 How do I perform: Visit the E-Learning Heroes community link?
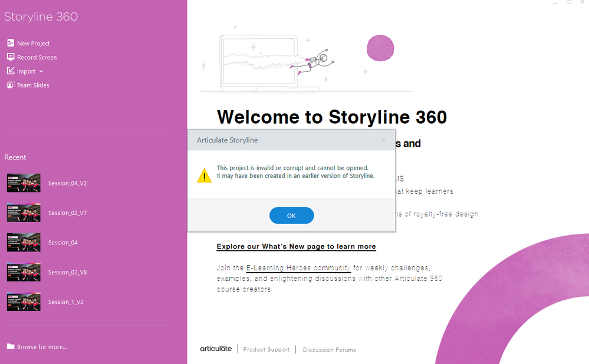[x=298, y=268]
